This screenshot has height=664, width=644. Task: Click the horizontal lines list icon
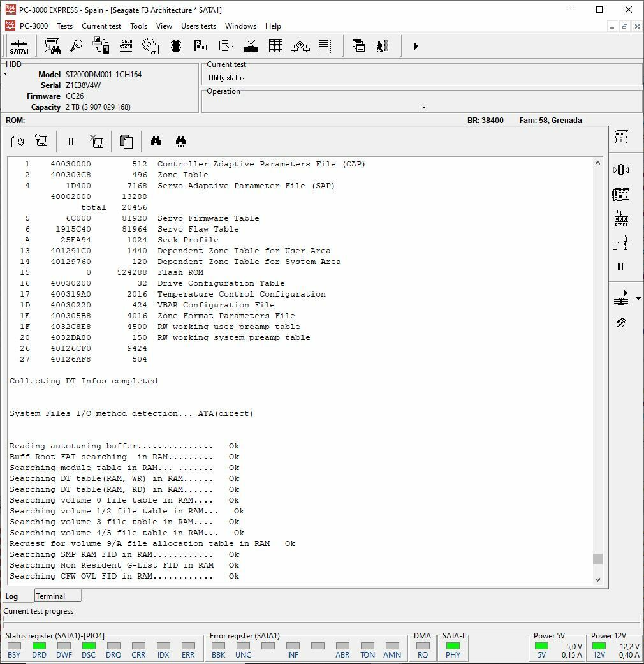coord(325,46)
